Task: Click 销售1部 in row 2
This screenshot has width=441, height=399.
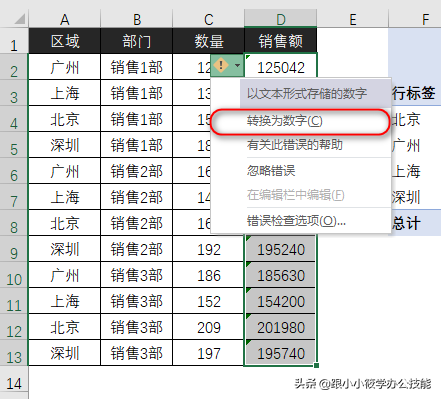Action: pos(137,67)
